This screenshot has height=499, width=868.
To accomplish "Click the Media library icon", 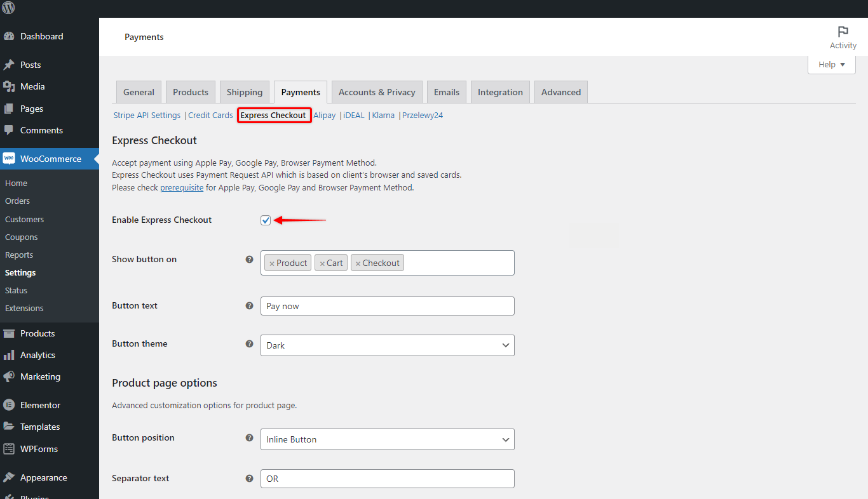I will [x=9, y=86].
